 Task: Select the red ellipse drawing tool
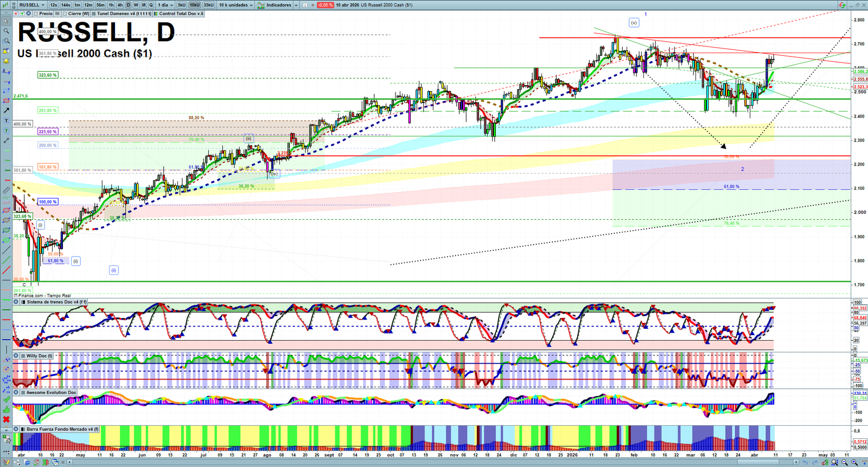pyautogui.click(x=6, y=210)
